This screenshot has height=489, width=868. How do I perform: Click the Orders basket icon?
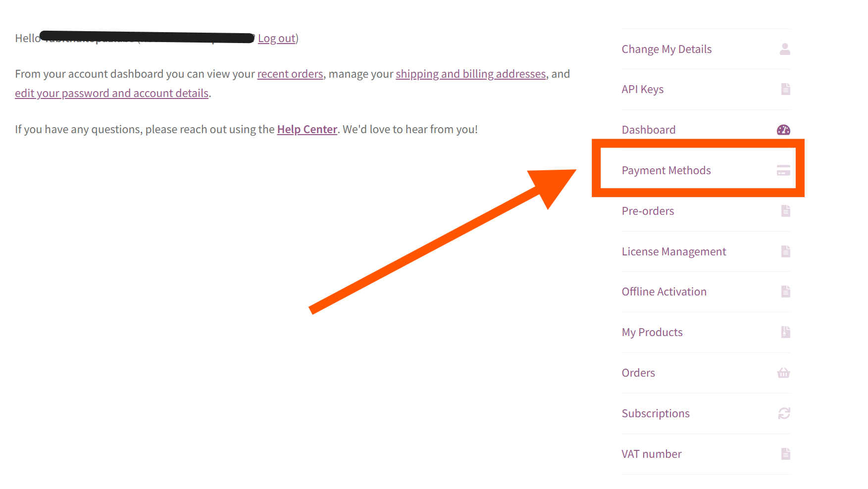click(x=783, y=373)
